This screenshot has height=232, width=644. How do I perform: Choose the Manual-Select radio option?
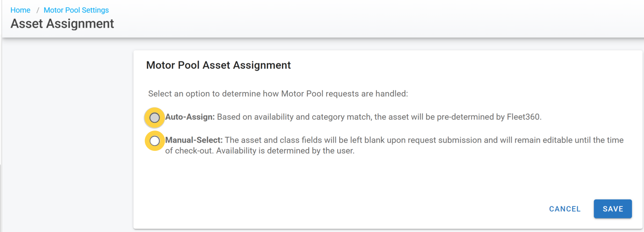click(154, 141)
